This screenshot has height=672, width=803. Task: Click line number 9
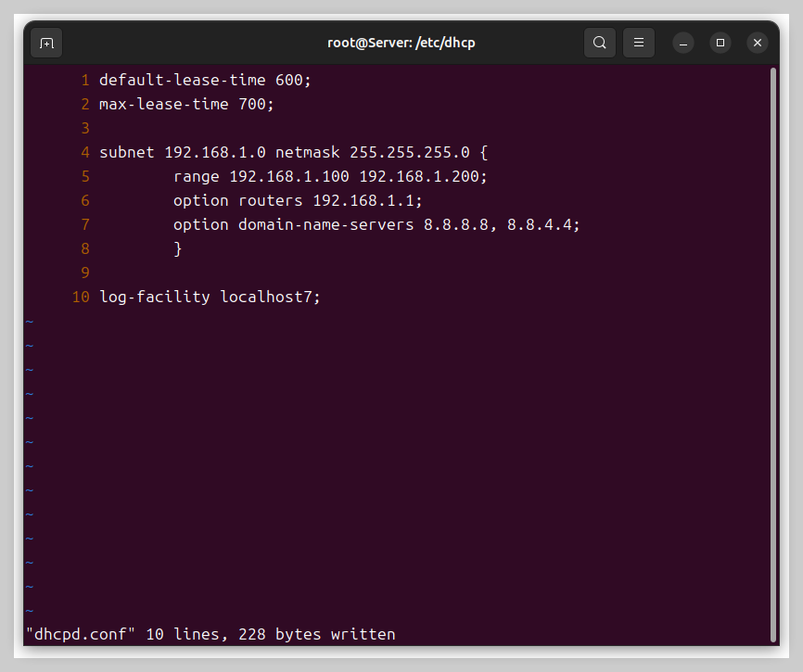tap(85, 273)
